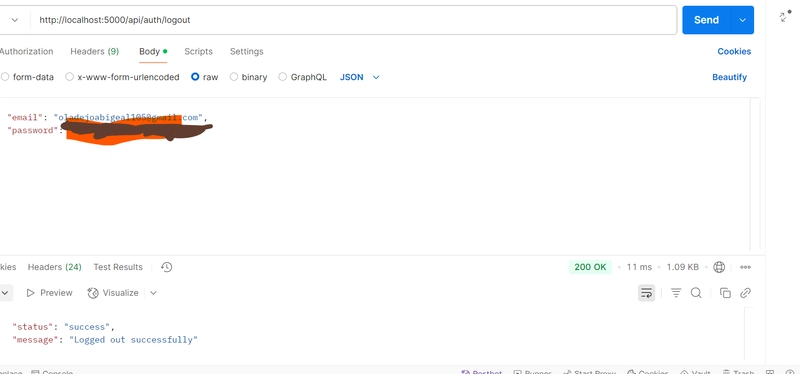Click the Preview button
800x374 pixels.
[49, 293]
